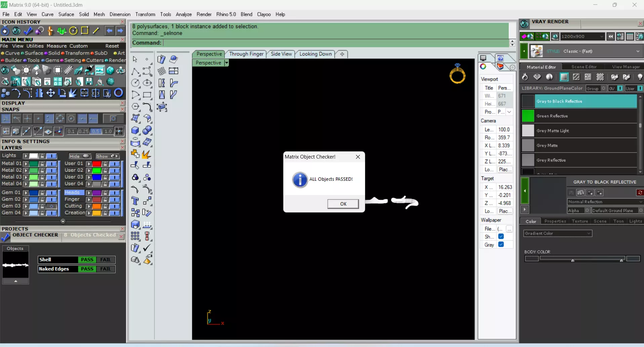
Task: Toggle the Show layers eye switch
Action: [x=107, y=156]
